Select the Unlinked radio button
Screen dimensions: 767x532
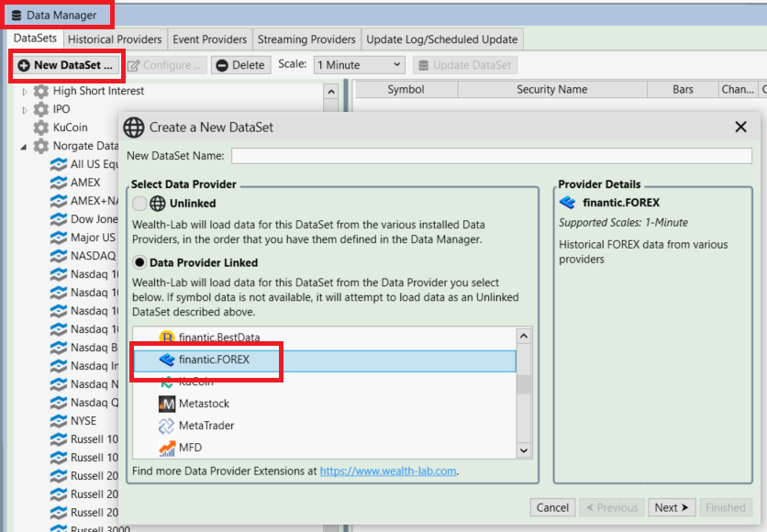[139, 204]
